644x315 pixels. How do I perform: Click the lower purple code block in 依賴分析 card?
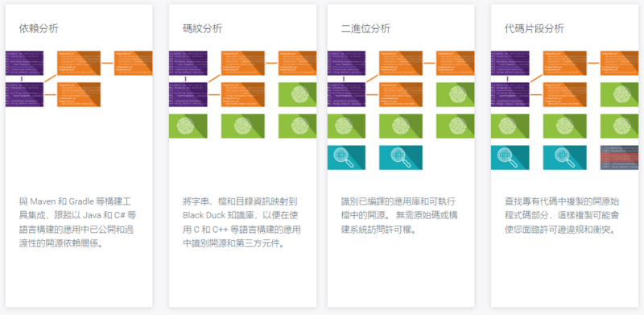(24, 94)
